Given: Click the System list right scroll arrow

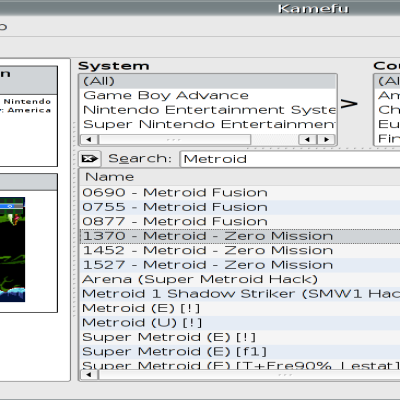Looking at the screenshot, I should click(326, 139).
